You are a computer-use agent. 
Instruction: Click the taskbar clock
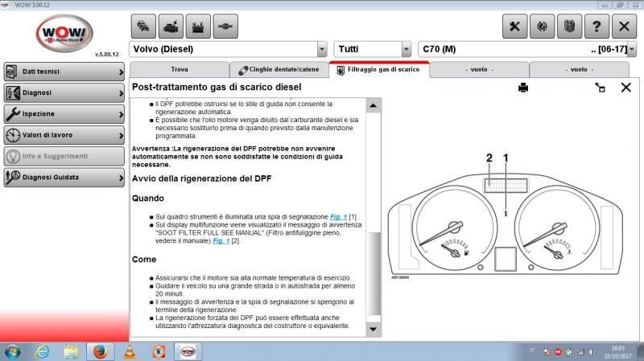617,352
